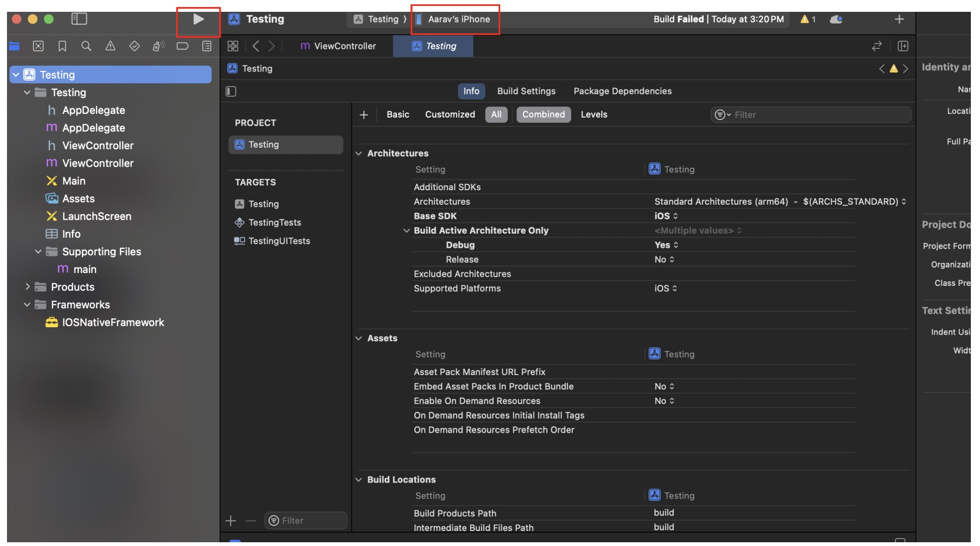Run the project with the play button
Screen dimensions: 980x546
[198, 19]
